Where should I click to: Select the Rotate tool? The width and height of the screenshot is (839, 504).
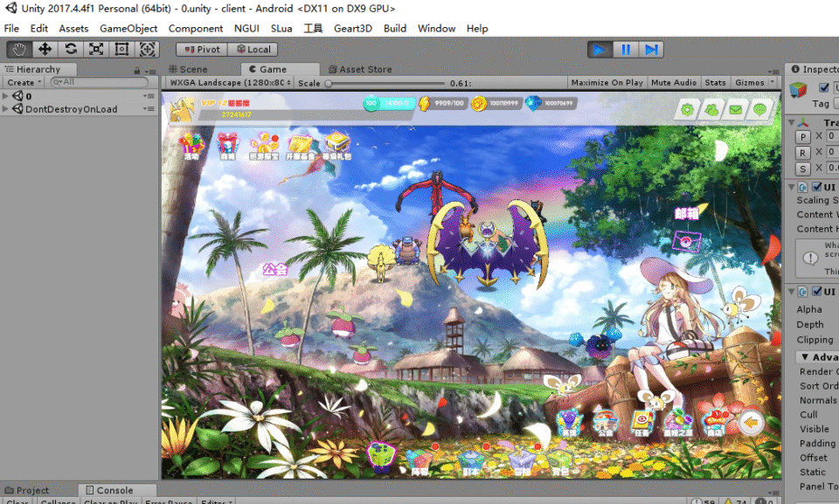71,49
